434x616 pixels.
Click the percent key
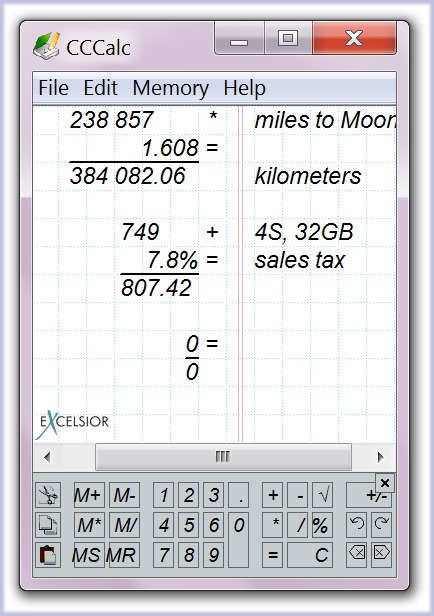[x=322, y=525]
